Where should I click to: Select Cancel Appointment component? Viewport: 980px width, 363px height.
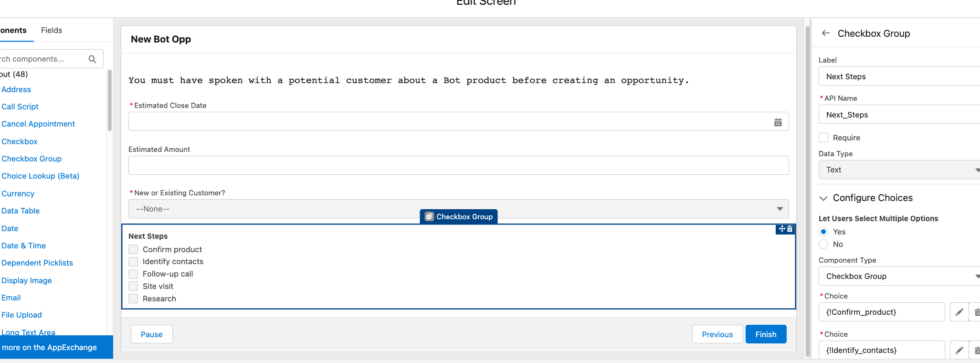coord(38,124)
